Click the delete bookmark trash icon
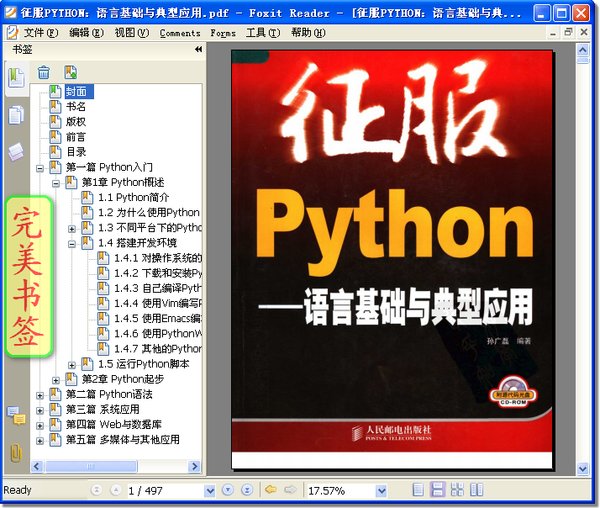 pyautogui.click(x=44, y=72)
